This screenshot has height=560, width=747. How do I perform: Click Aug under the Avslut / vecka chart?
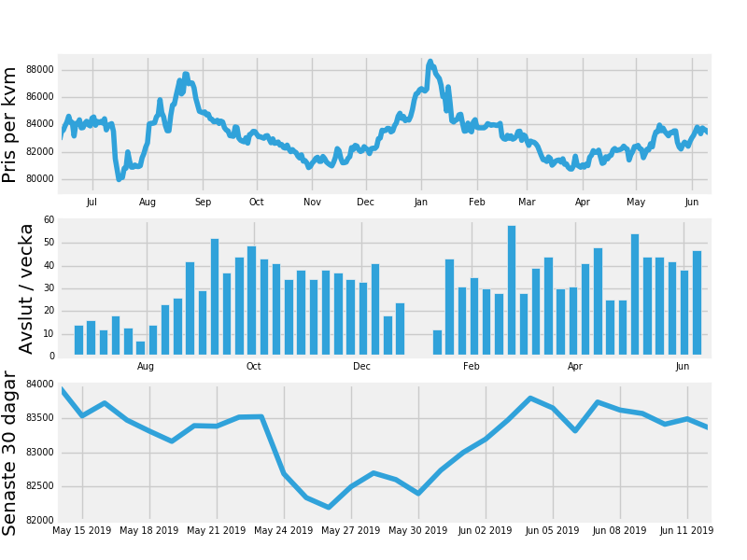(146, 366)
